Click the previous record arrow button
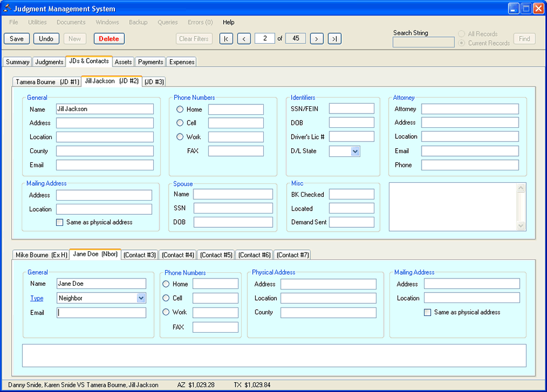The image size is (547, 392). 244,39
